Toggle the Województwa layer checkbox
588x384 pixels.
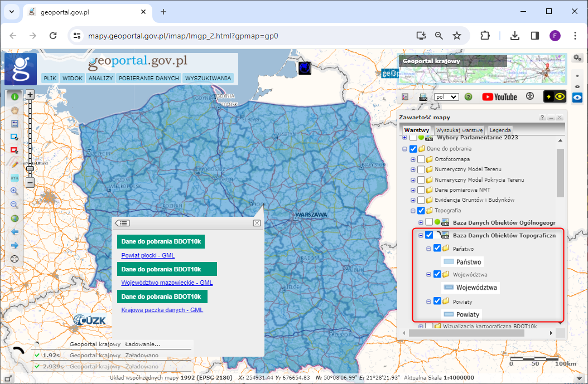437,275
